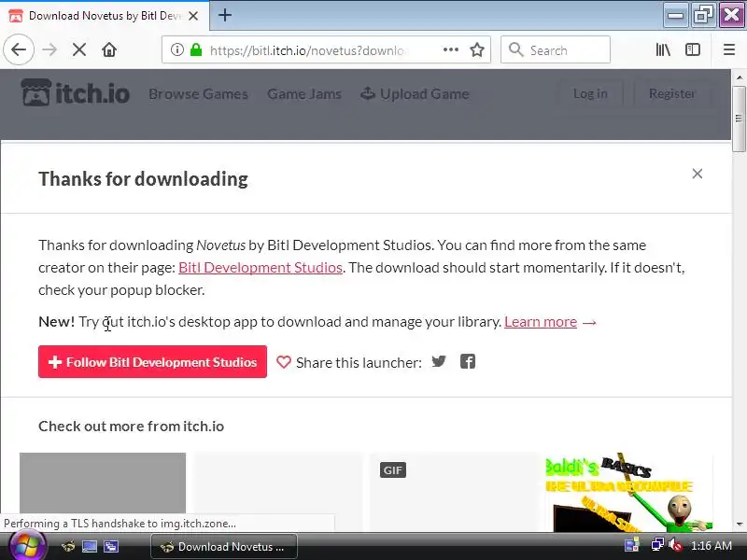Open Game Jams in itch.io header
The image size is (747, 560).
tap(304, 94)
